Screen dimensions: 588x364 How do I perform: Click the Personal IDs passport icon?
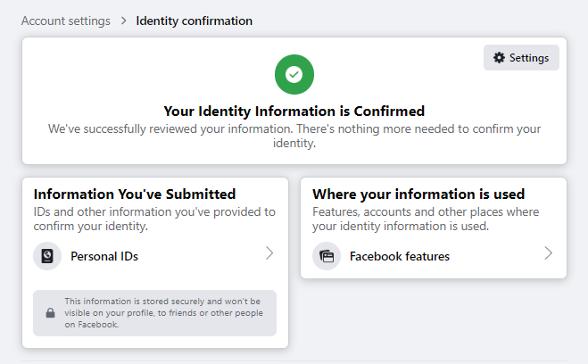(47, 256)
